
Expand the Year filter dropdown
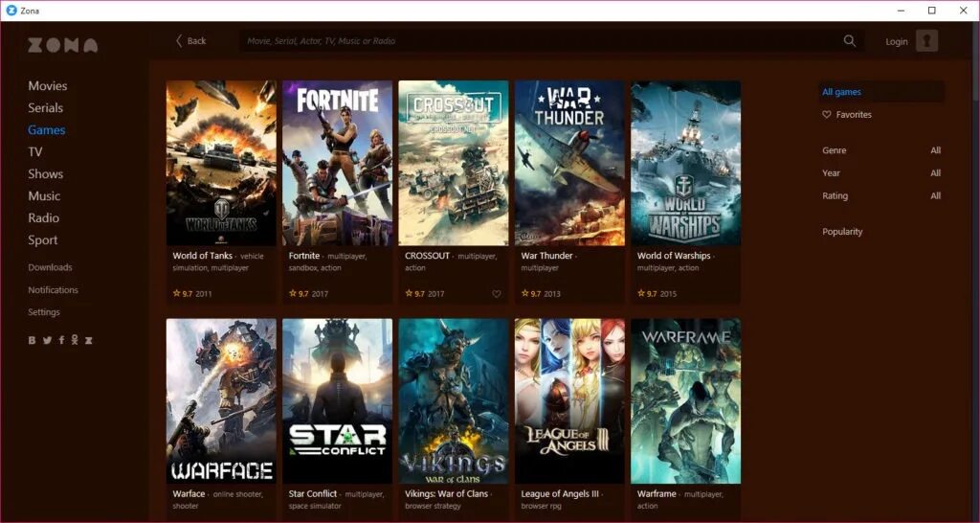coord(881,172)
